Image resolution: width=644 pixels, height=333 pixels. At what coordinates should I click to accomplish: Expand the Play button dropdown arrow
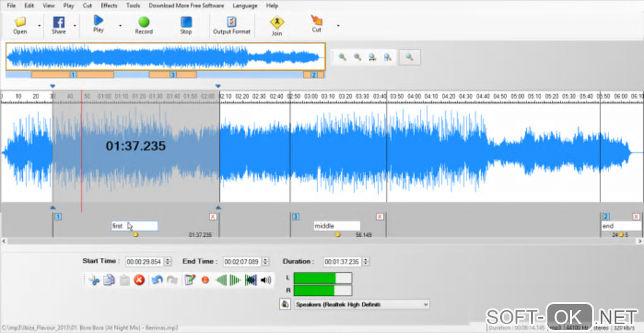121,25
